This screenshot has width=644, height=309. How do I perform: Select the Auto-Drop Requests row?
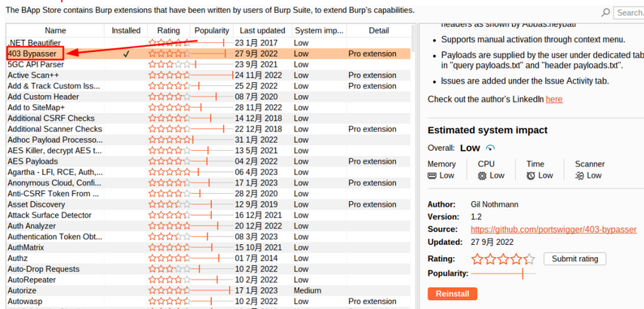coord(208,269)
